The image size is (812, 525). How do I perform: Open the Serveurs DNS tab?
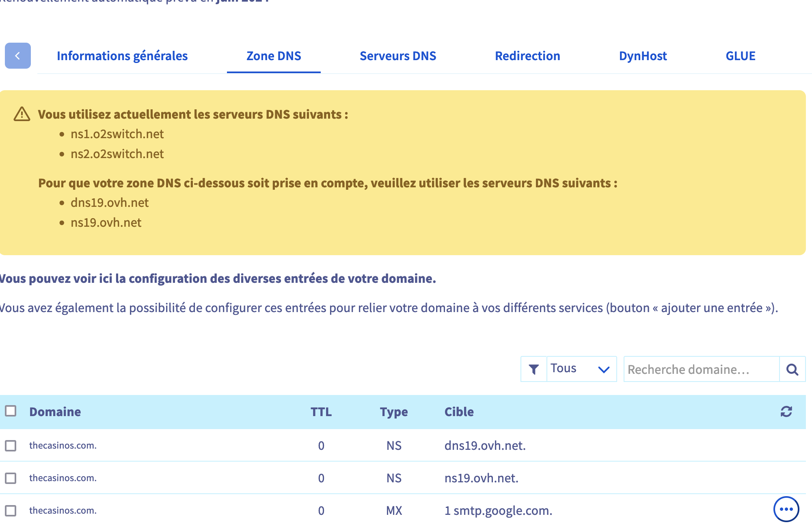tap(397, 56)
